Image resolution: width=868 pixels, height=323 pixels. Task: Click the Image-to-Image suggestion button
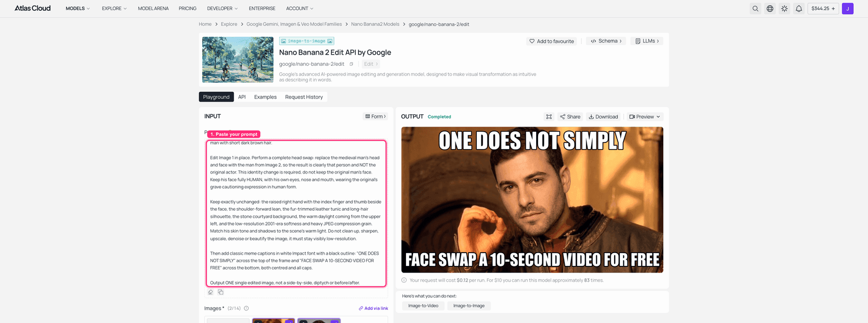(469, 306)
